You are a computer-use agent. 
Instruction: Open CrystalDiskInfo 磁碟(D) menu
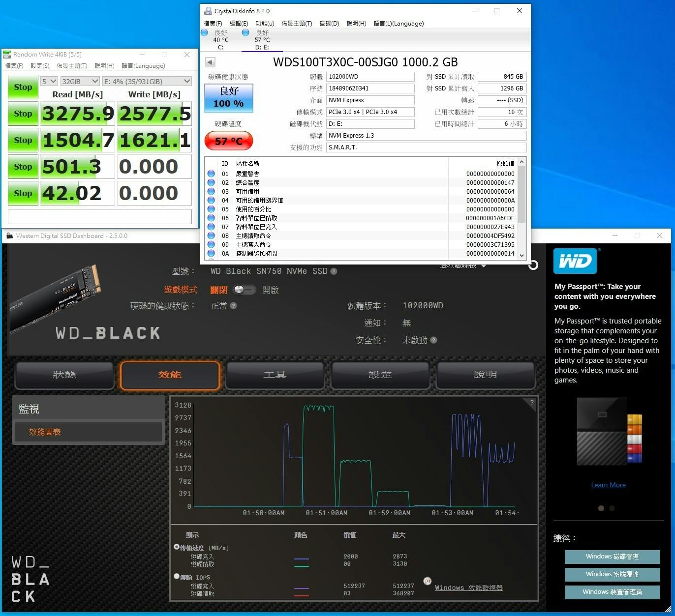pos(329,24)
